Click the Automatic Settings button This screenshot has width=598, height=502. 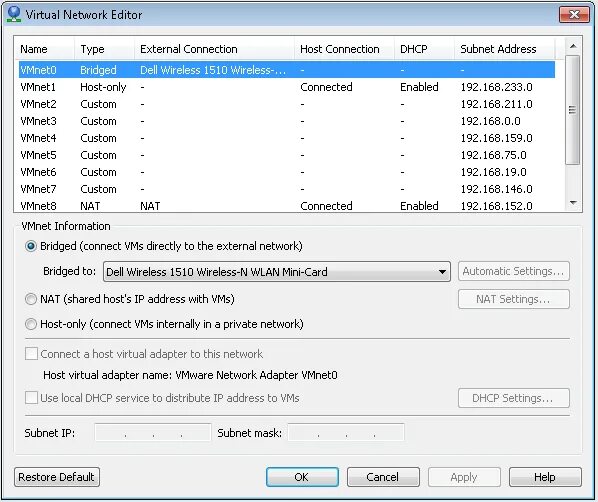(x=514, y=271)
